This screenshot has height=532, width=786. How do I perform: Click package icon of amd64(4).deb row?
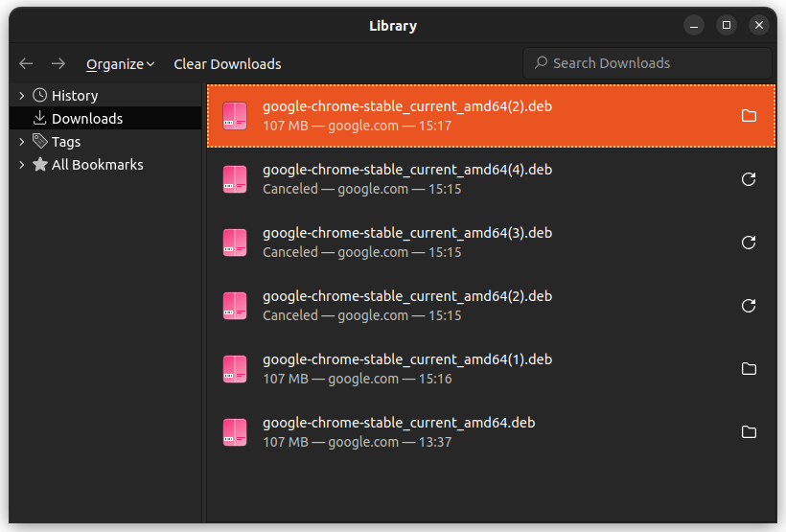pos(235,179)
